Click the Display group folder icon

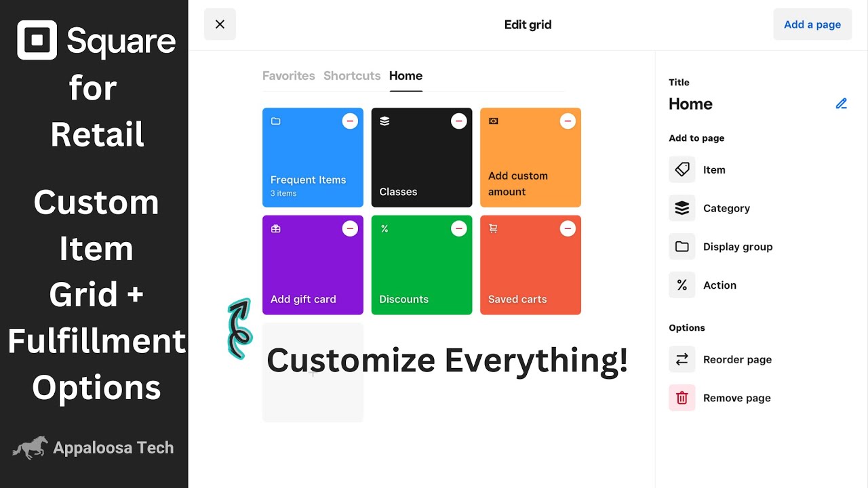(x=682, y=247)
